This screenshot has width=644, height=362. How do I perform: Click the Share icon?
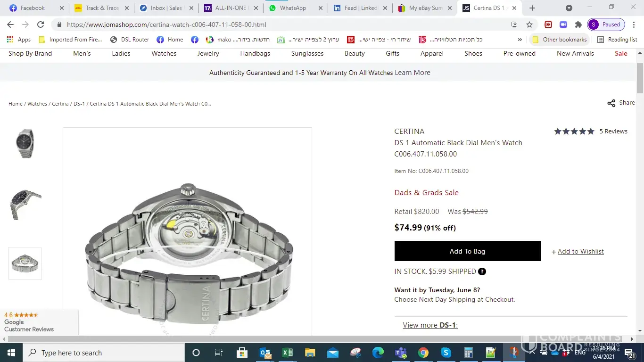click(611, 103)
